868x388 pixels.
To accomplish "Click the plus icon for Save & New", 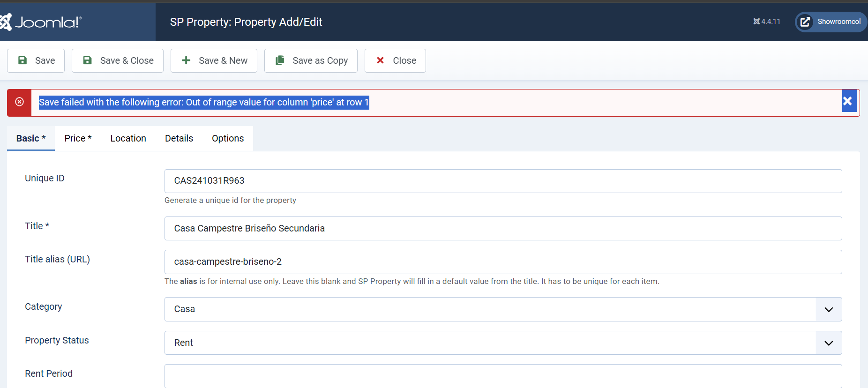I will [186, 60].
